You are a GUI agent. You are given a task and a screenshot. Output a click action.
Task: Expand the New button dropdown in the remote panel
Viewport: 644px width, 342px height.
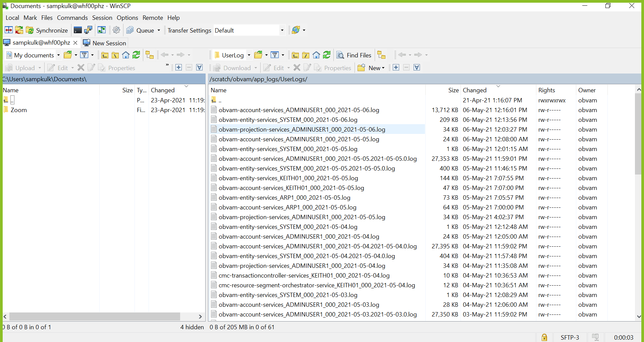pyautogui.click(x=383, y=68)
